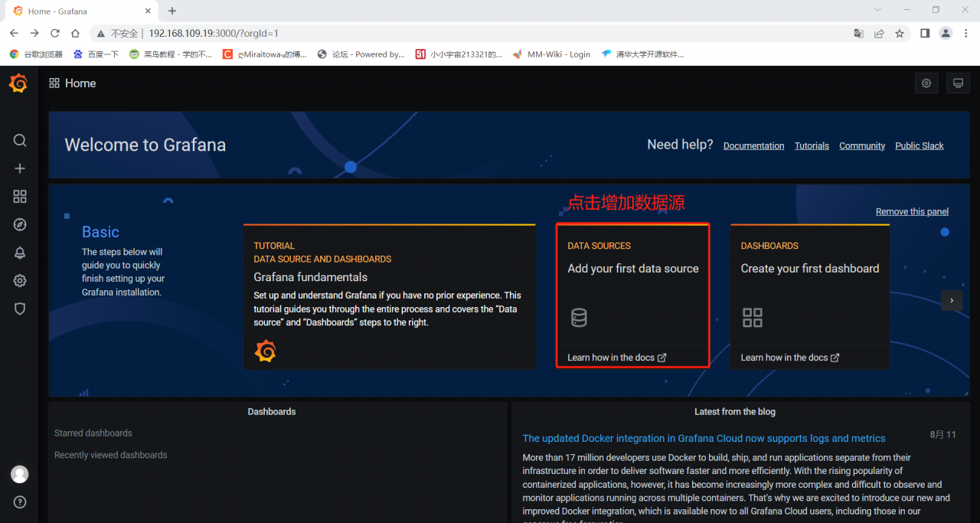Open the Alerting bell icon

pyautogui.click(x=20, y=253)
